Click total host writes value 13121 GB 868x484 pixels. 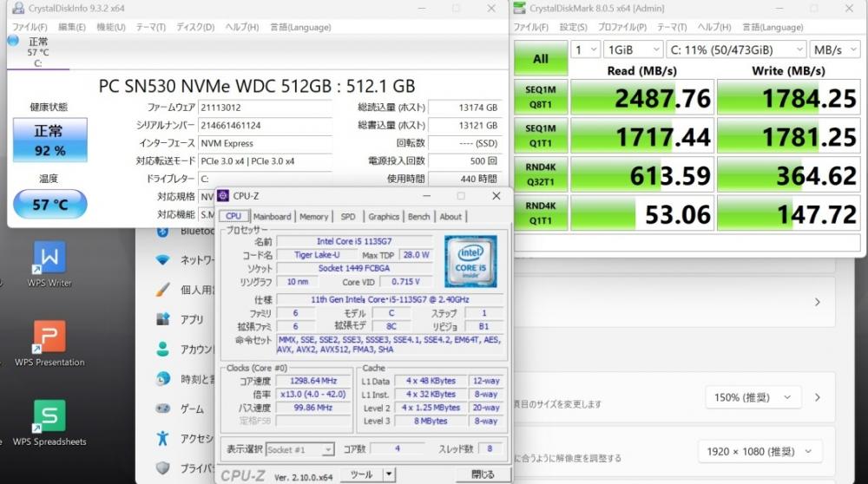(465, 125)
